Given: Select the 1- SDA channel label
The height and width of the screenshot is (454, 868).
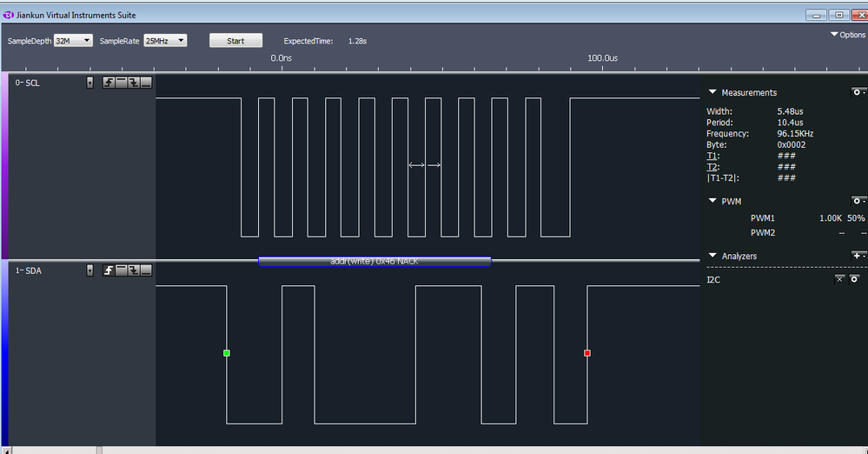Looking at the screenshot, I should click(29, 270).
